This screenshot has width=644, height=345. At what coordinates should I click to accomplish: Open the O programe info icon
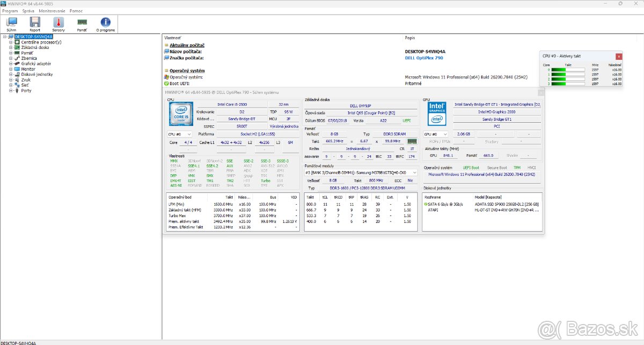106,23
